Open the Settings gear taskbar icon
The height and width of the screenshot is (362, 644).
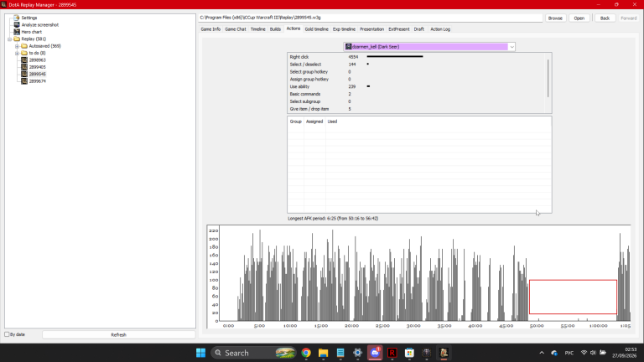pos(358,353)
